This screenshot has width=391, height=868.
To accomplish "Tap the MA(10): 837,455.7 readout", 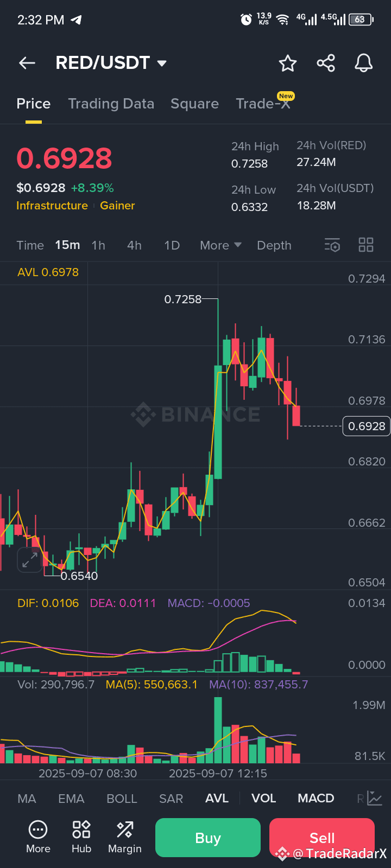I will [258, 685].
